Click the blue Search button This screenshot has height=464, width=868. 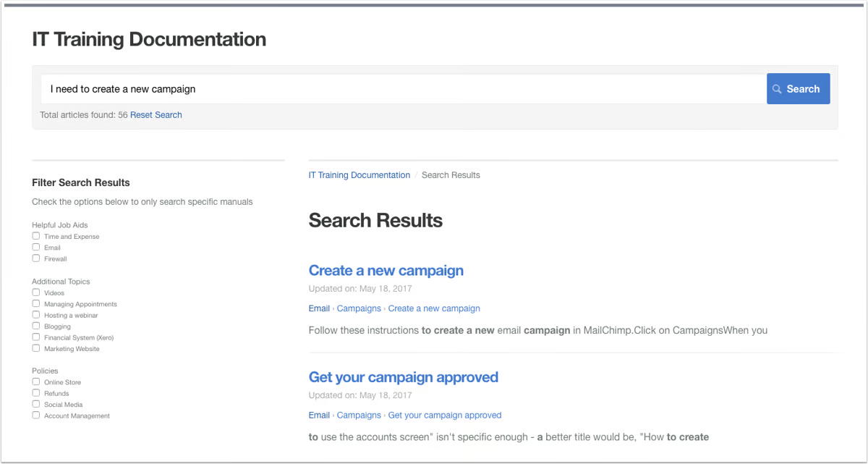pos(799,89)
